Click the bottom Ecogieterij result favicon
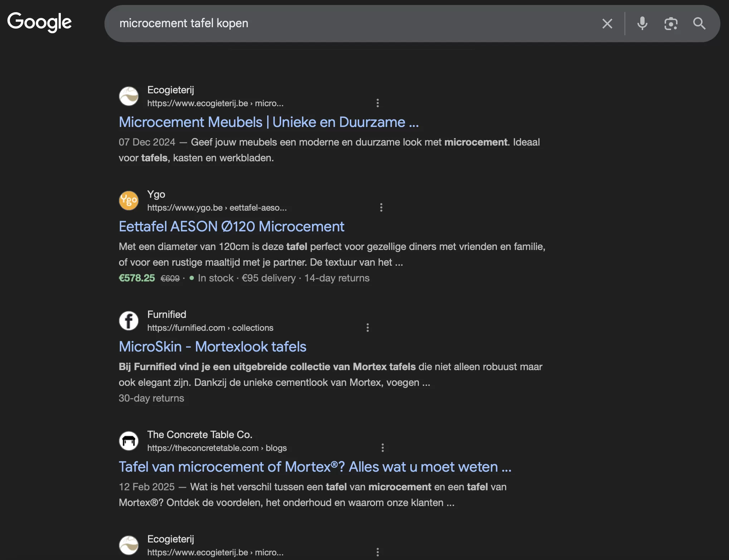Screen dimensions: 729x560 coord(128,545)
